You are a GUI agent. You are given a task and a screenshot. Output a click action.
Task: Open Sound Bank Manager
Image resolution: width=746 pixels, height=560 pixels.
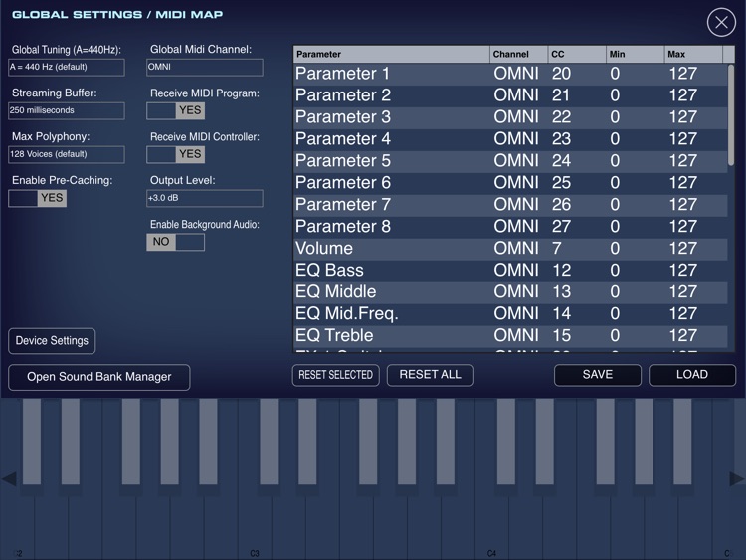tap(98, 377)
